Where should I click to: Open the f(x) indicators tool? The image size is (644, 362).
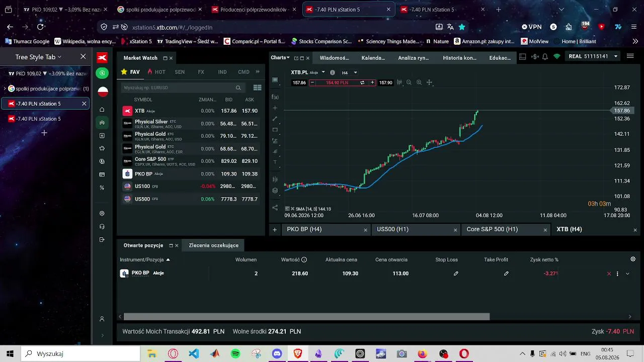275,97
